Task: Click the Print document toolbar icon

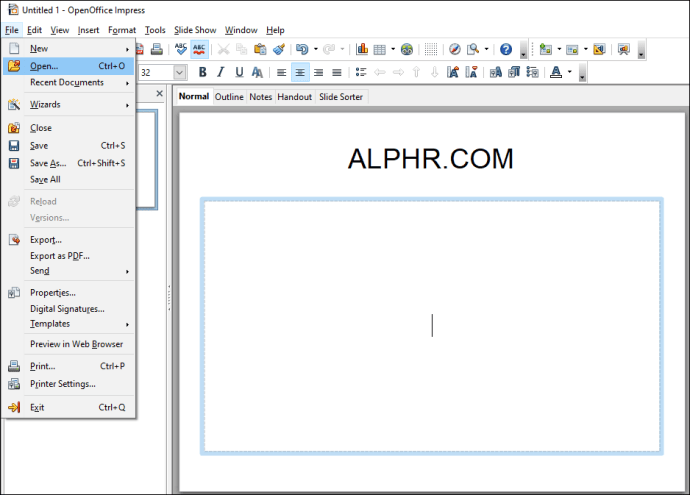Action: [x=157, y=49]
